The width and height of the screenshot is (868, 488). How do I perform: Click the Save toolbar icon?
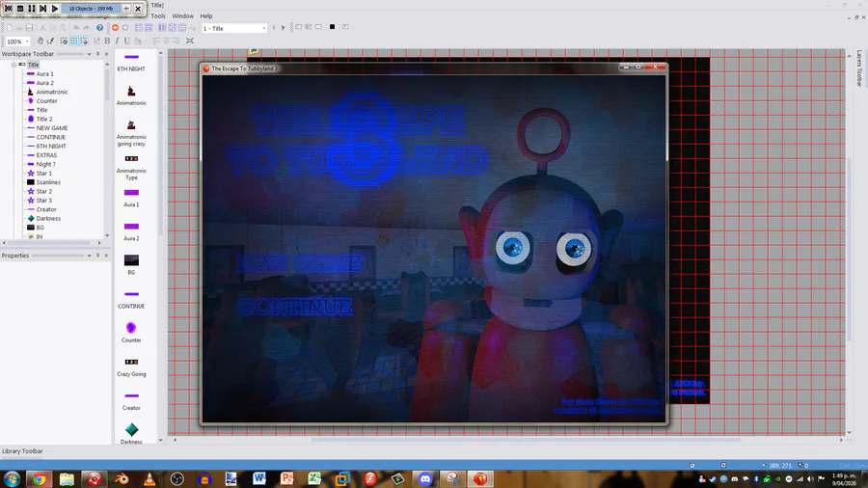click(29, 28)
